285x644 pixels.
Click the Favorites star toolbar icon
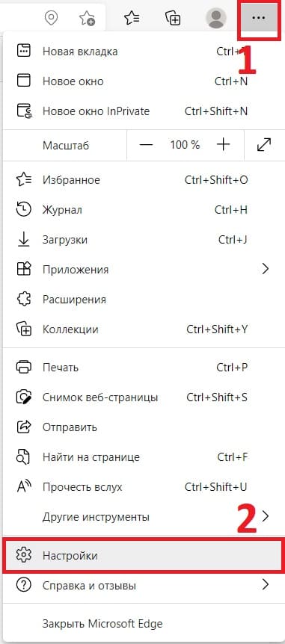(132, 18)
